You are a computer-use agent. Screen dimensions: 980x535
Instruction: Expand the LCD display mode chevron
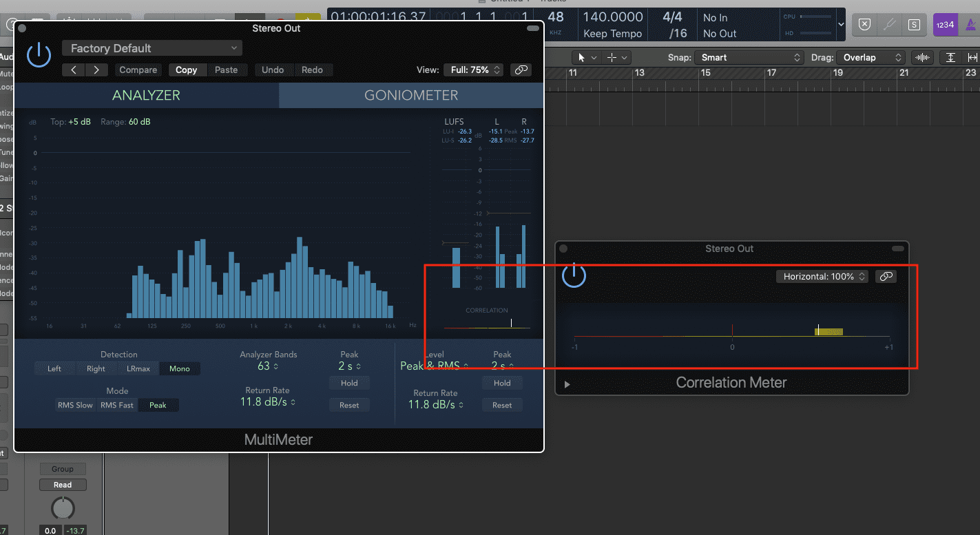click(x=841, y=24)
